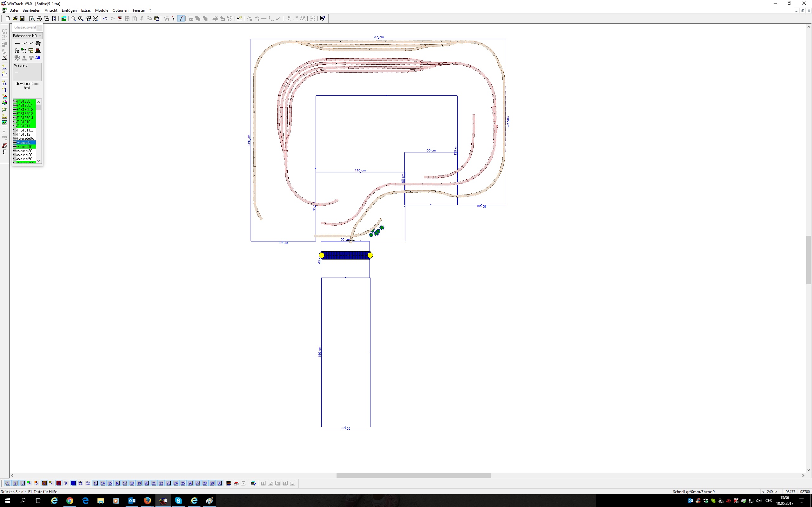This screenshot has width=812, height=507.
Task: Toggle layer 30 button in bottom bar
Action: (219, 483)
